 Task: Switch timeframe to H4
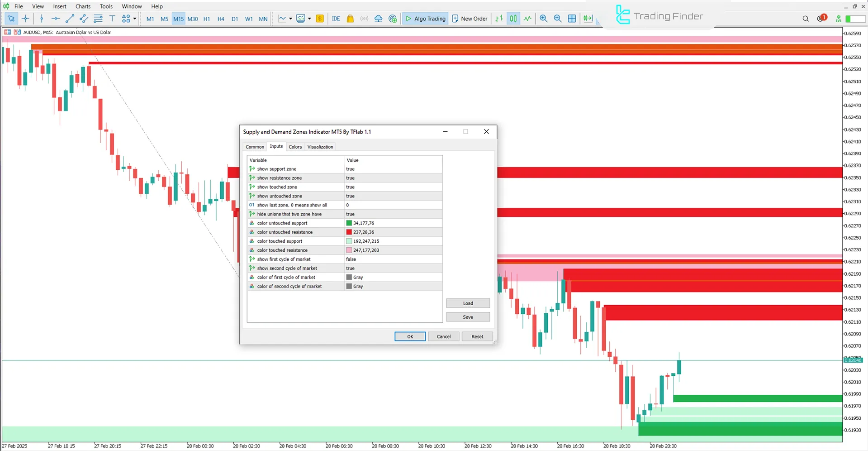pyautogui.click(x=221, y=19)
